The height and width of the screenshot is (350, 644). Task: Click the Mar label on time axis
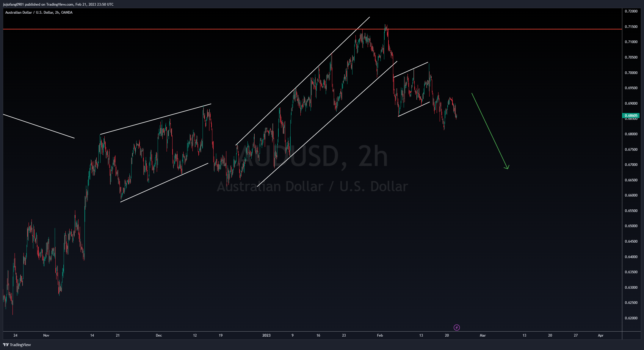click(x=483, y=335)
